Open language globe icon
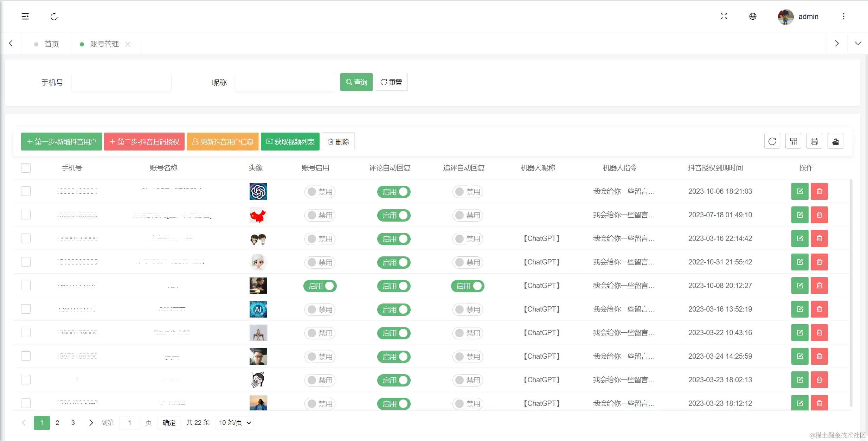This screenshot has height=441, width=868. pos(753,16)
